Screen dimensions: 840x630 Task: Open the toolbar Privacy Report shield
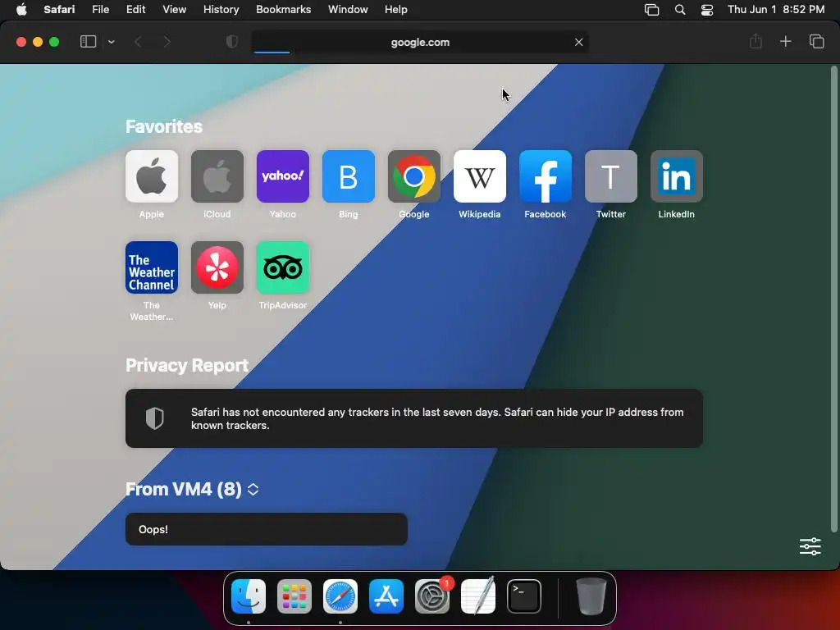point(232,42)
